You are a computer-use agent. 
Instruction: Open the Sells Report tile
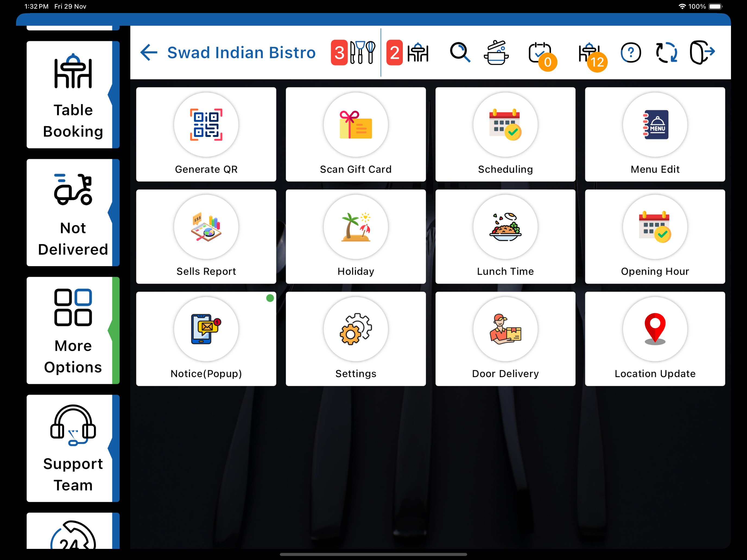tap(206, 236)
